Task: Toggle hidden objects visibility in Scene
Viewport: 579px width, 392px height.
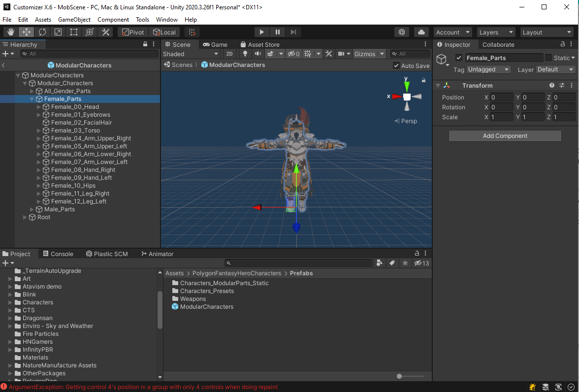Action: click(294, 54)
